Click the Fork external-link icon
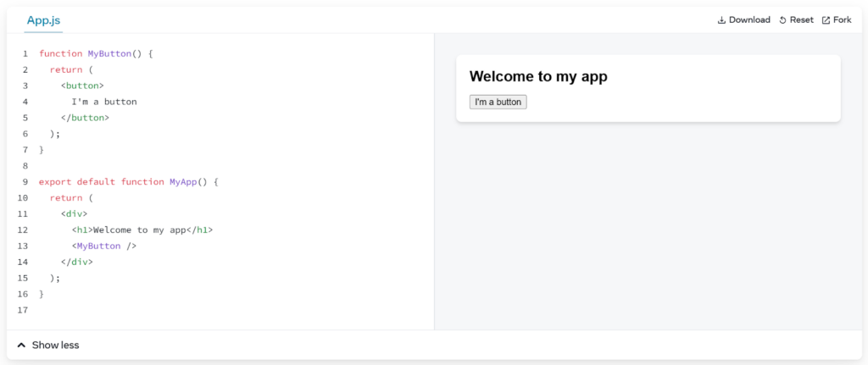 click(826, 20)
